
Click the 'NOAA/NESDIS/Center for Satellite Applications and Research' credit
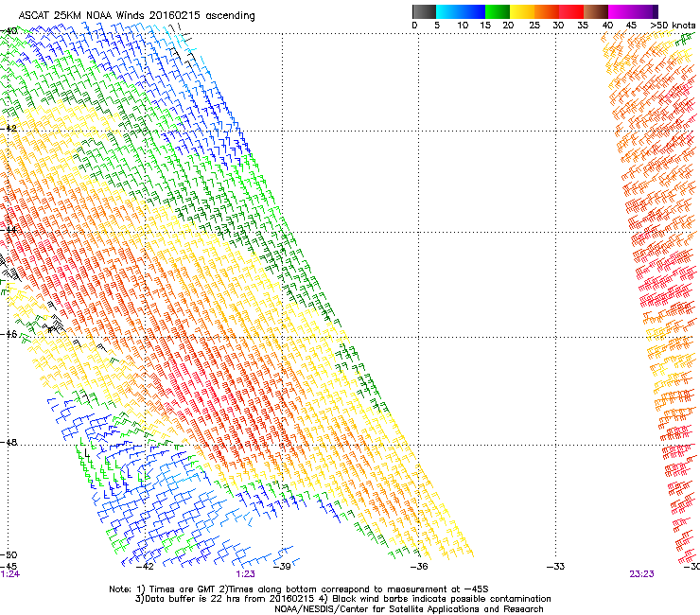(x=409, y=609)
